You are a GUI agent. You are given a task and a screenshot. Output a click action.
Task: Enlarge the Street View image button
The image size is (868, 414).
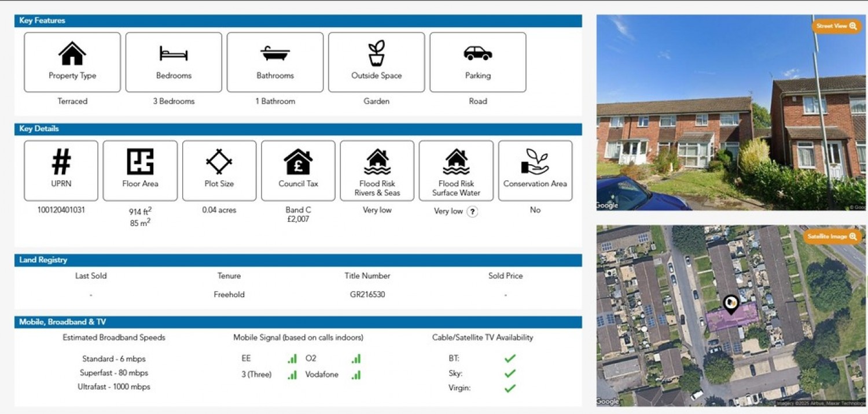click(x=836, y=27)
